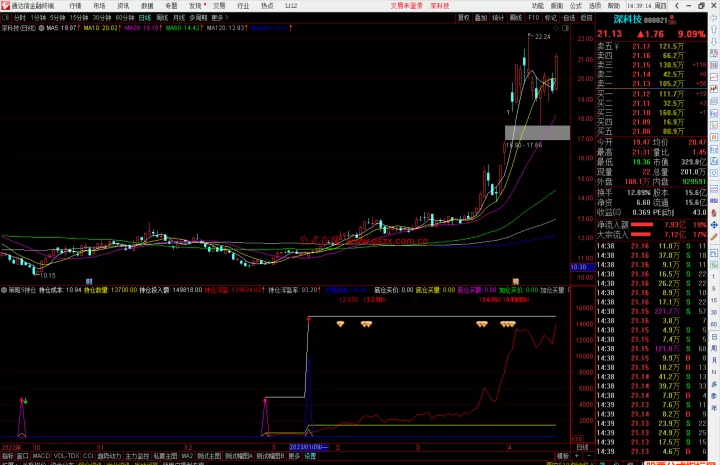This screenshot has height=465, width=720.
Task: Click the diamond icon at chart top-right
Action: [557, 28]
